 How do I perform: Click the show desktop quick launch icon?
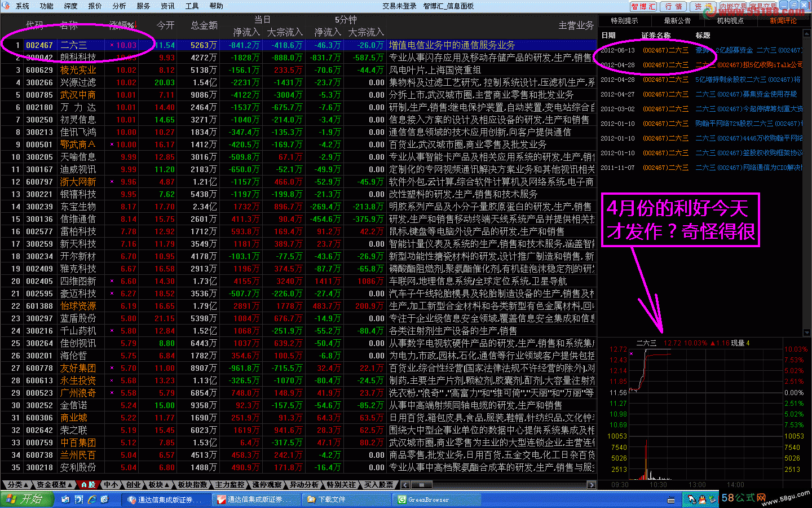pos(65,500)
